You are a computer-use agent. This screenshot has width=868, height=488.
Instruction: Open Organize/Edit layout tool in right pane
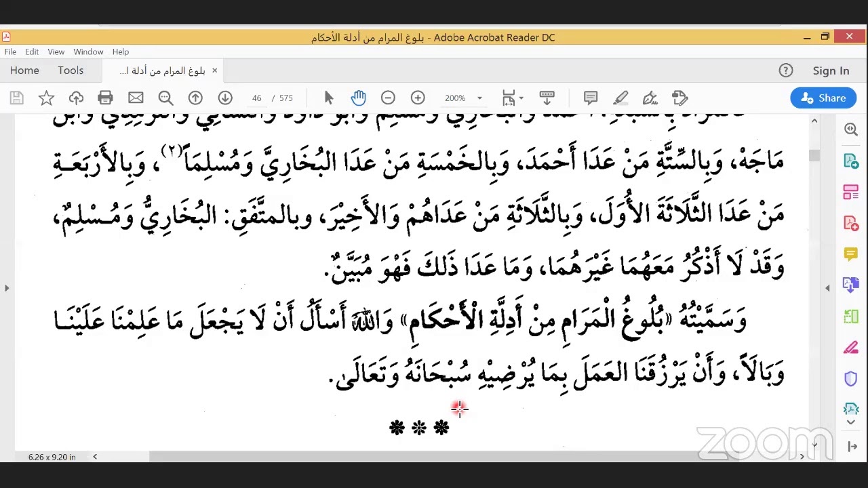[x=851, y=192]
